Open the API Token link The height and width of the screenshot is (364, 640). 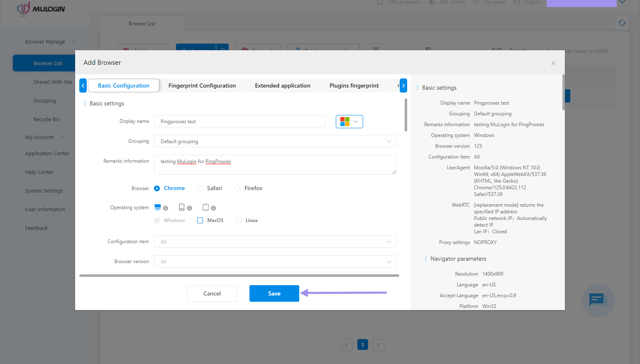coord(447,2)
